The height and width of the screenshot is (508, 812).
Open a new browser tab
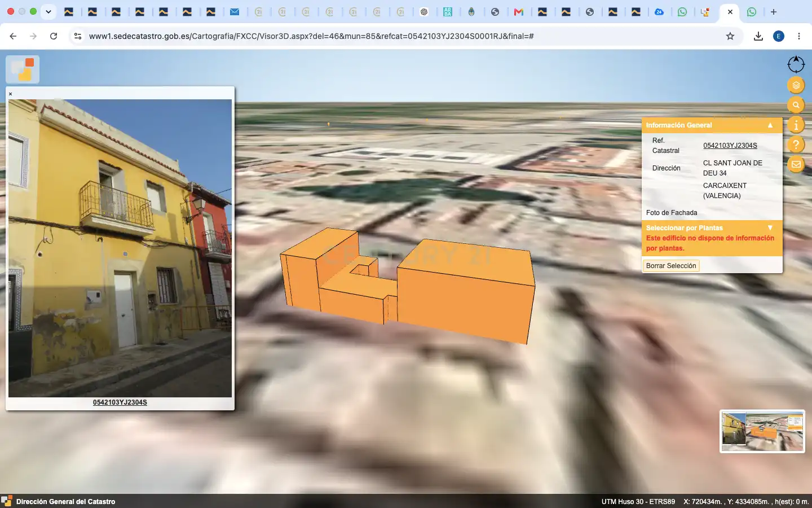[x=774, y=12]
